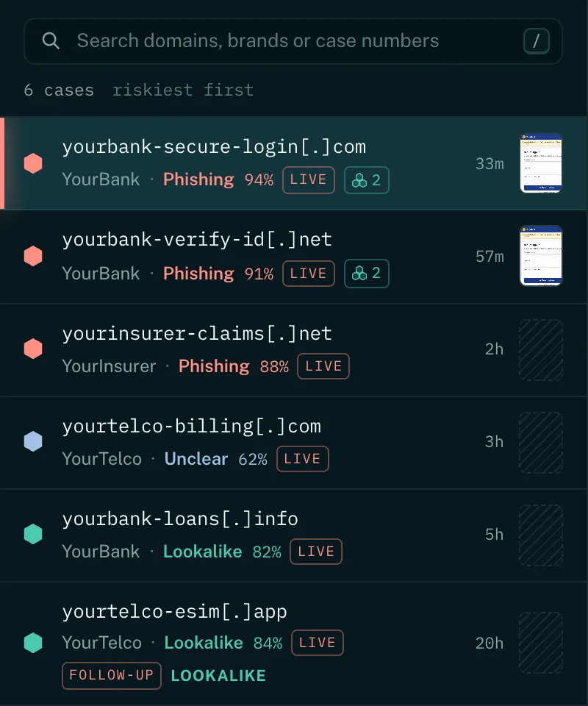The image size is (588, 706).
Task: Click Phishing 94% label
Action: (x=218, y=179)
